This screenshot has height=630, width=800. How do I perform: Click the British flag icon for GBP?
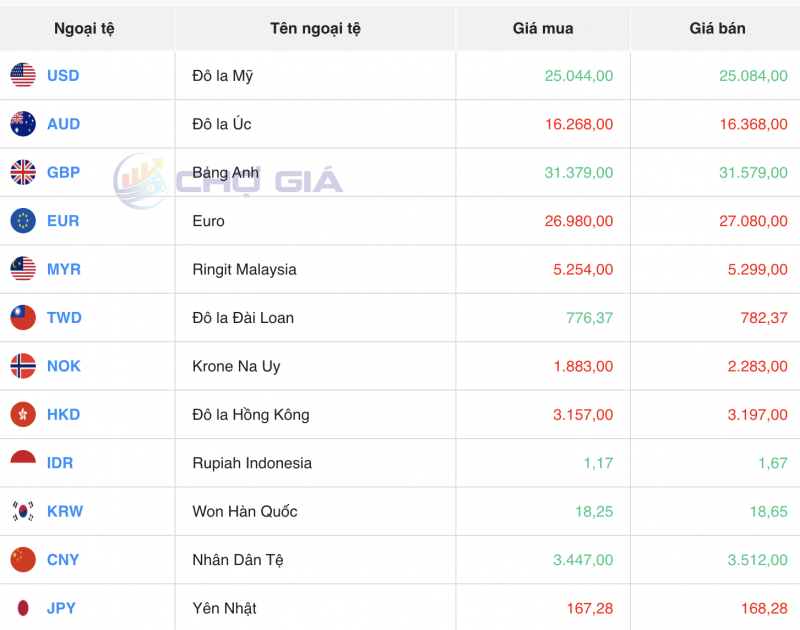22,172
